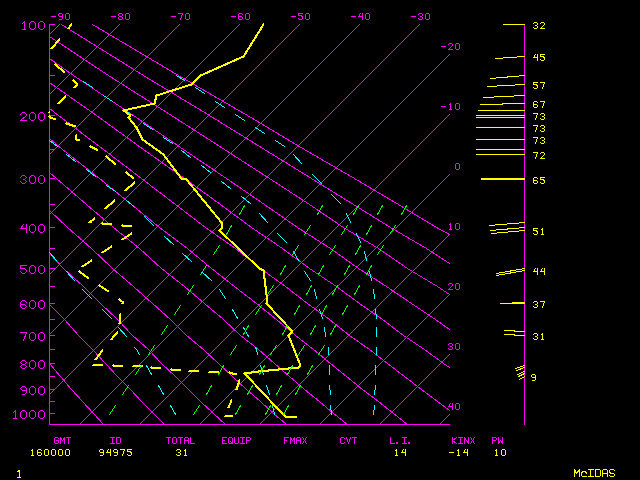Image resolution: width=640 pixels, height=480 pixels.
Task: Click the wind speed value 9
Action: (535, 377)
